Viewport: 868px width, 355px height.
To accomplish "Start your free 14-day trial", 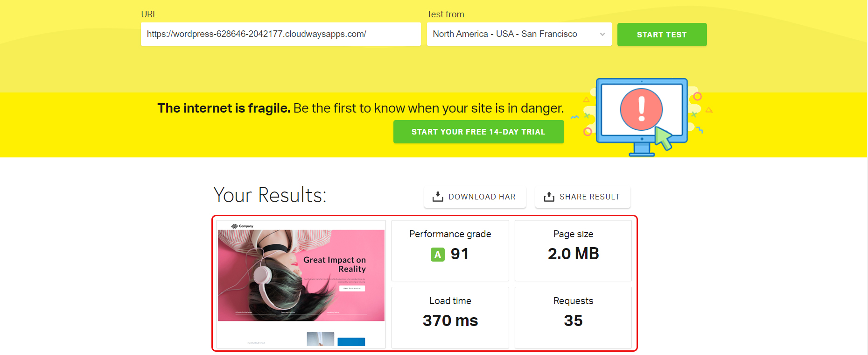I will 478,131.
